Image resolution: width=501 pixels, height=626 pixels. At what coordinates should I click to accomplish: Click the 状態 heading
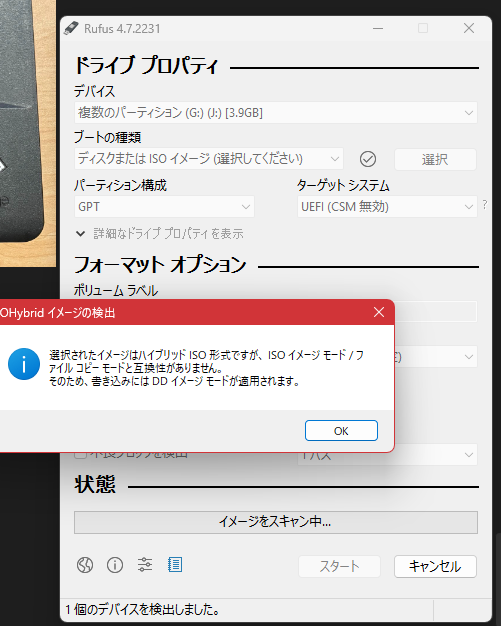point(95,484)
